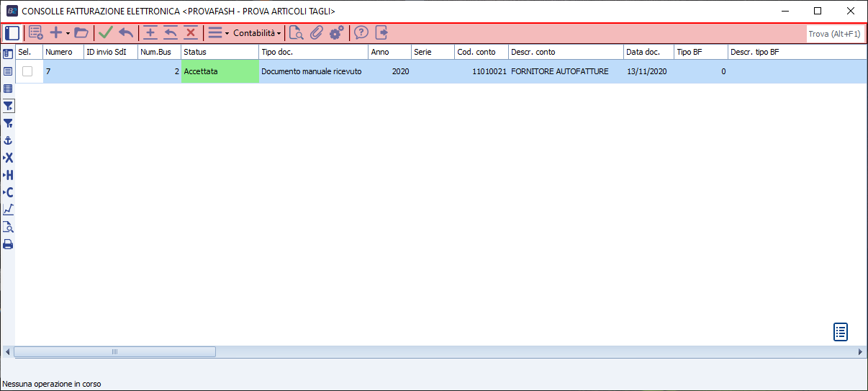
Task: Expand the arrow beside hamburger menu
Action: point(227,33)
